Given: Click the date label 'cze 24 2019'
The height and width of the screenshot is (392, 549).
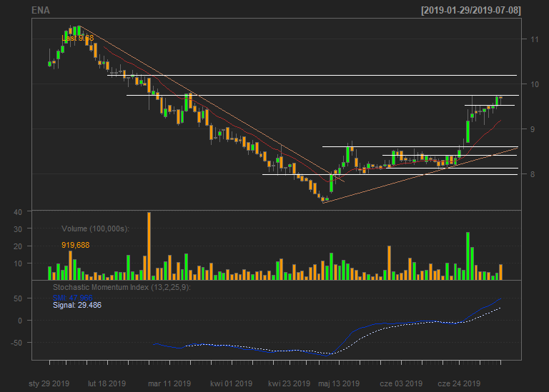Looking at the screenshot, I should coord(459,383).
